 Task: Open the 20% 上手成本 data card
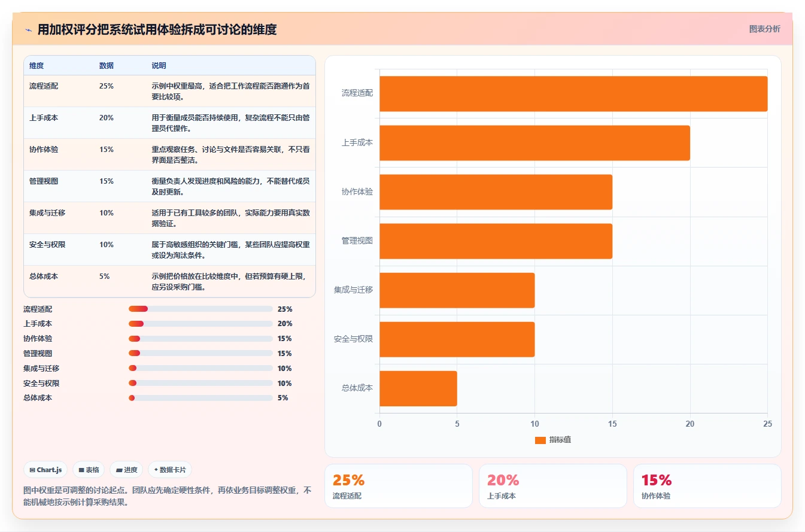[x=553, y=486]
